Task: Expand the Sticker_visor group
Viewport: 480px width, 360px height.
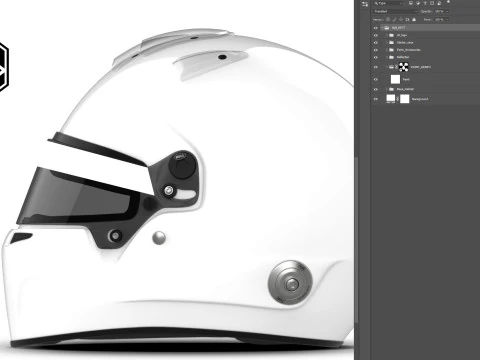Action: pyautogui.click(x=387, y=42)
